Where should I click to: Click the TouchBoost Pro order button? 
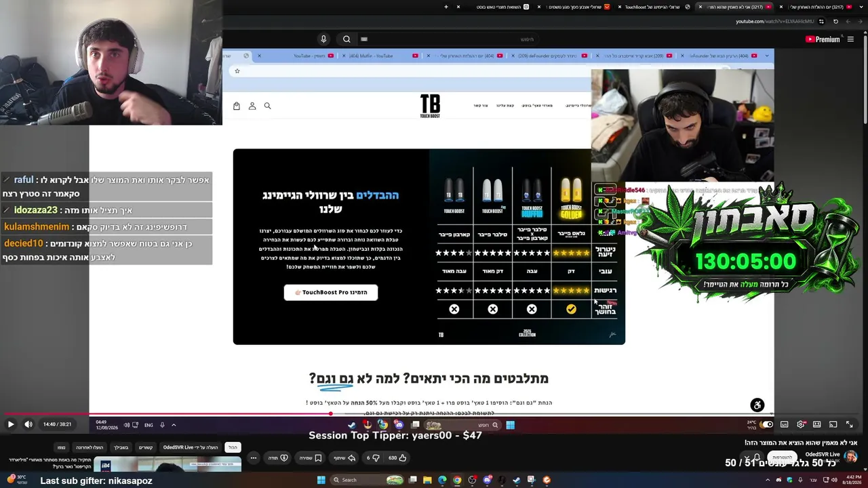331,292
